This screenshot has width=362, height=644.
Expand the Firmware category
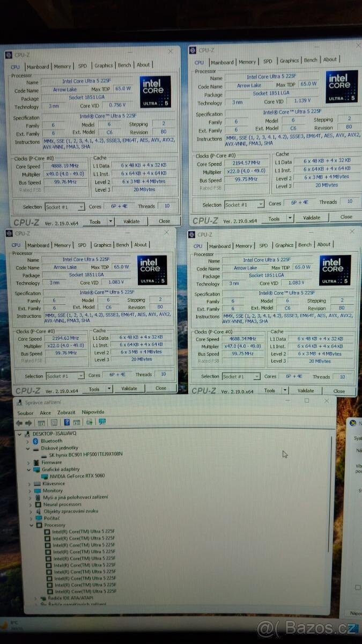[29, 462]
